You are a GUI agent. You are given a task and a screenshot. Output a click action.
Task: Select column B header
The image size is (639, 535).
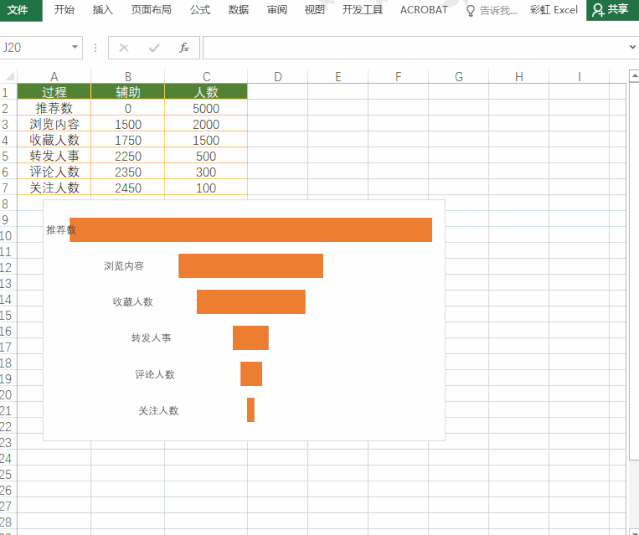click(x=128, y=76)
